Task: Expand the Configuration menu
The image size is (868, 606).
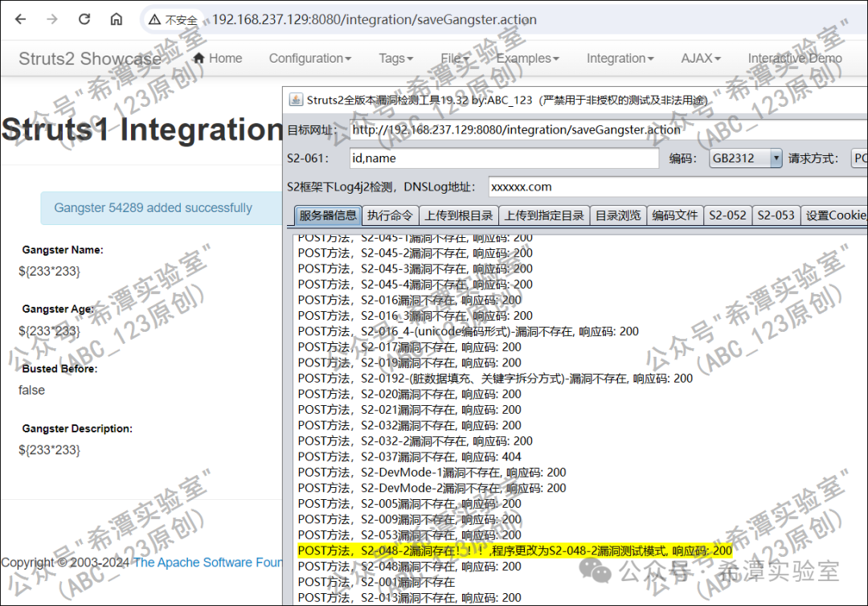Action: [x=310, y=58]
